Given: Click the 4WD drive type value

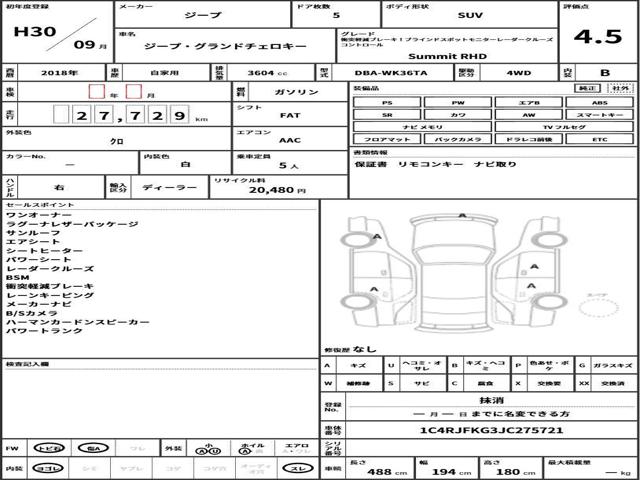Looking at the screenshot, I should (x=518, y=73).
